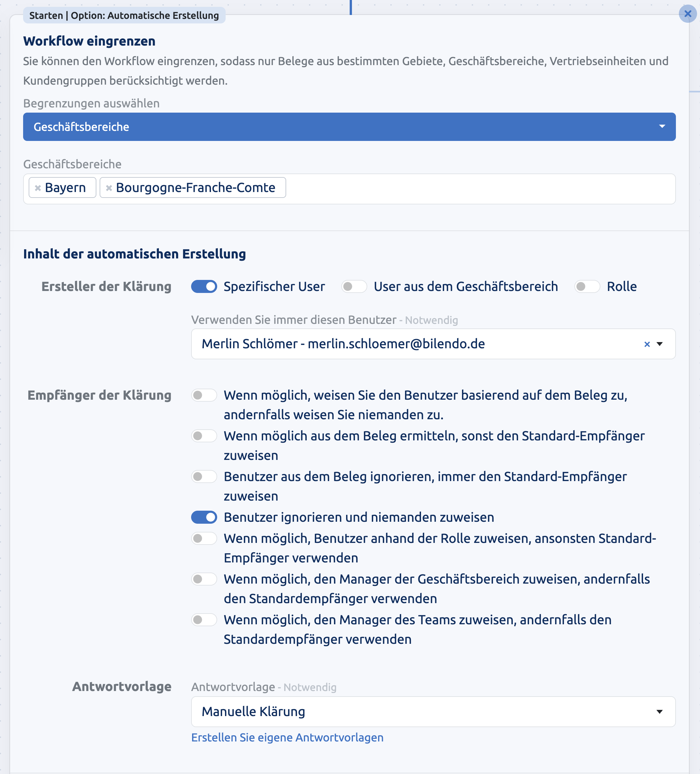Viewport: 700px width, 774px height.
Task: Open the Antwortvorlage Manuelle Klärung dropdown
Action: coord(433,712)
